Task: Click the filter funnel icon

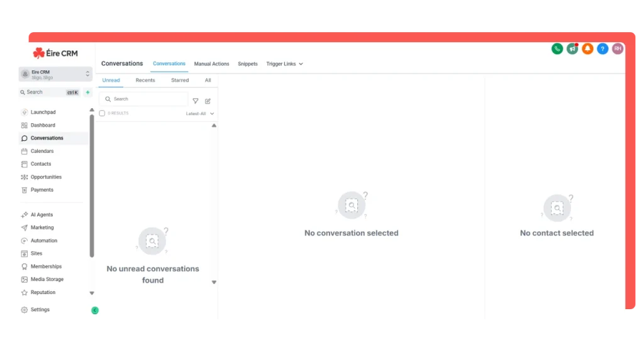Action: tap(196, 101)
